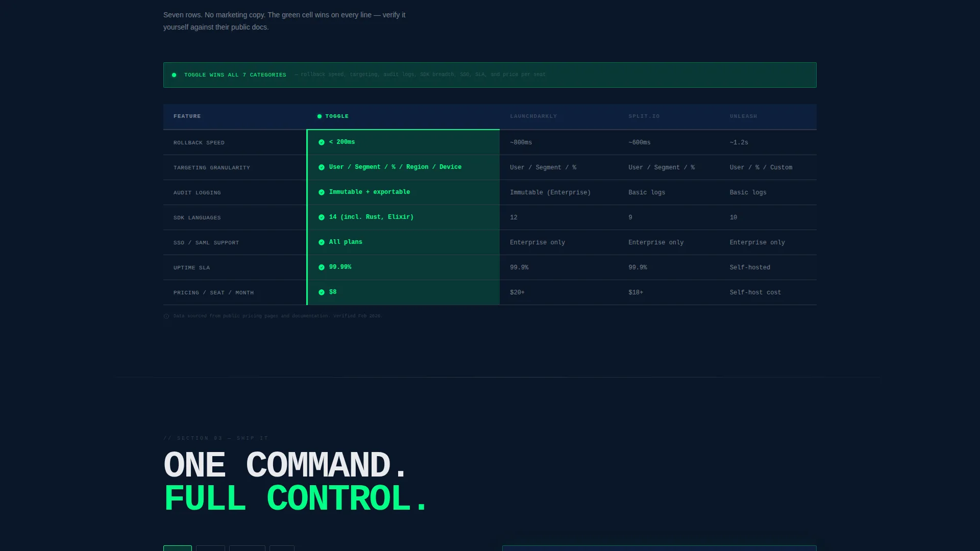The width and height of the screenshot is (980, 551).
Task: Click the 'ROLLBACK SPEED' row label
Action: (x=199, y=143)
